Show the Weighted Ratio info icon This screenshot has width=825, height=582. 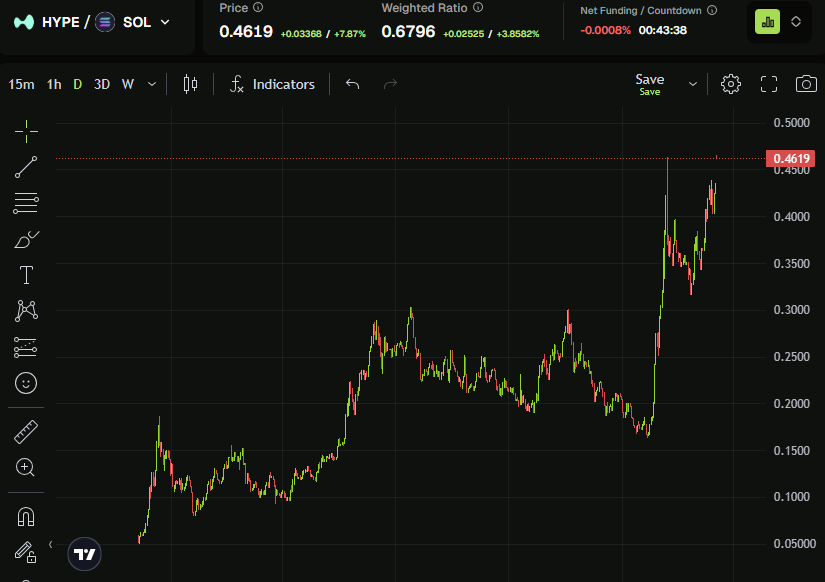coord(478,7)
